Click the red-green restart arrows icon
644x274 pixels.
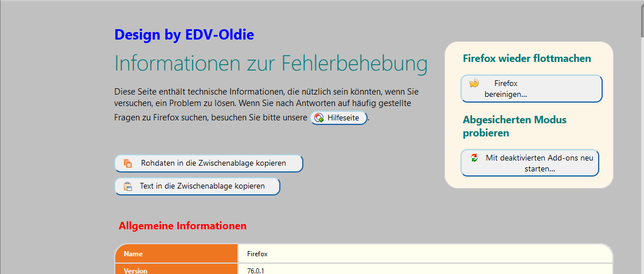pos(474,158)
